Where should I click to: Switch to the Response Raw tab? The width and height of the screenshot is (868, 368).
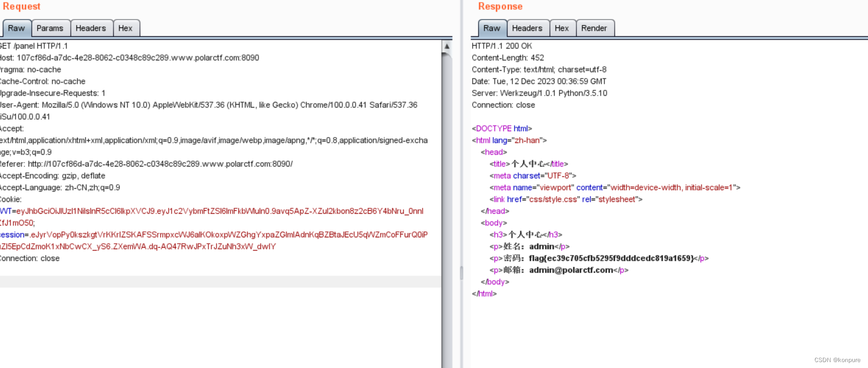pos(492,28)
